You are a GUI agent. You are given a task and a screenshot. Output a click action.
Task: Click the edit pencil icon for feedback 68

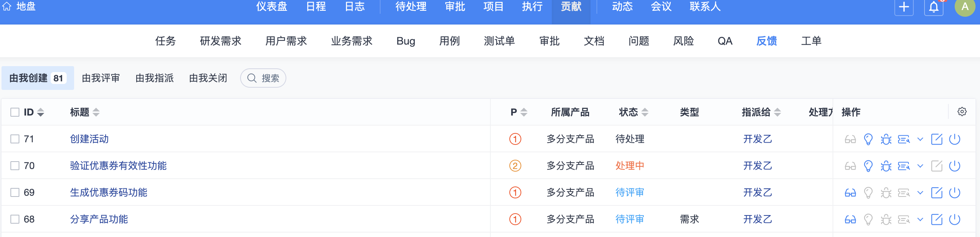point(936,219)
